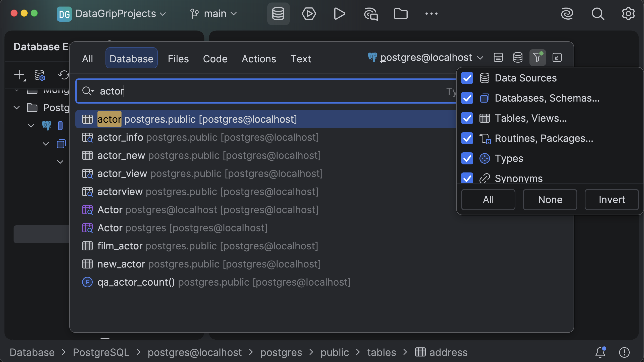This screenshot has height=362, width=644.
Task: Select the film_actor result
Action: [x=321, y=246]
